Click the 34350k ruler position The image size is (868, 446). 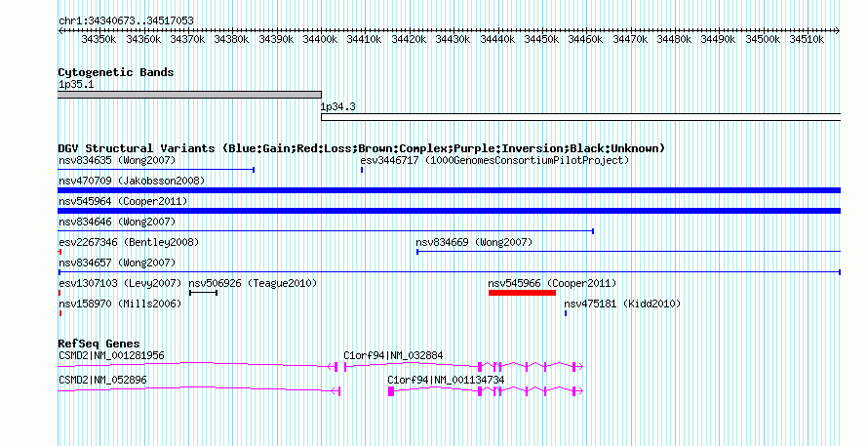tap(99, 40)
